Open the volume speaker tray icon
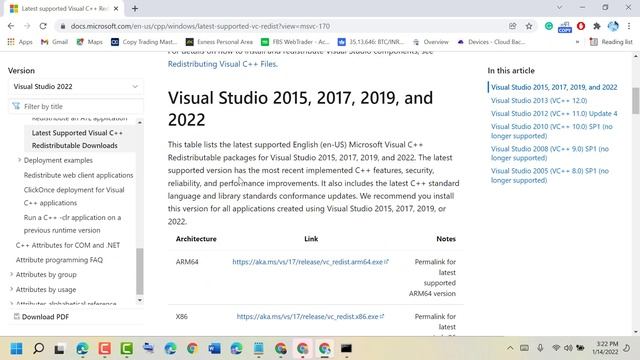 [568, 348]
